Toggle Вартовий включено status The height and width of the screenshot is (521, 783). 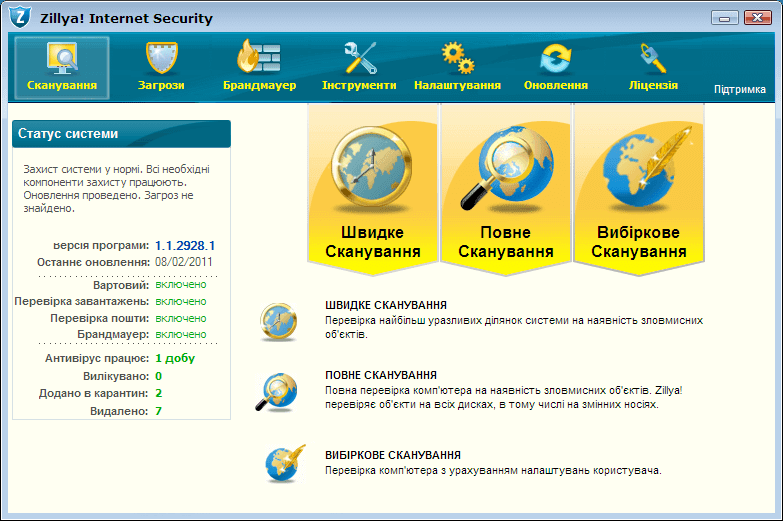(x=181, y=285)
